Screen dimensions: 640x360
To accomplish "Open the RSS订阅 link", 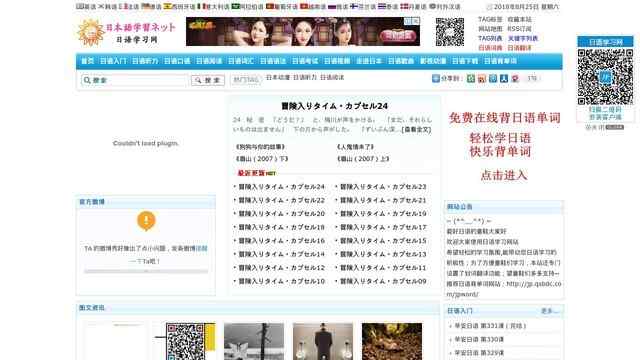I will coord(520,29).
